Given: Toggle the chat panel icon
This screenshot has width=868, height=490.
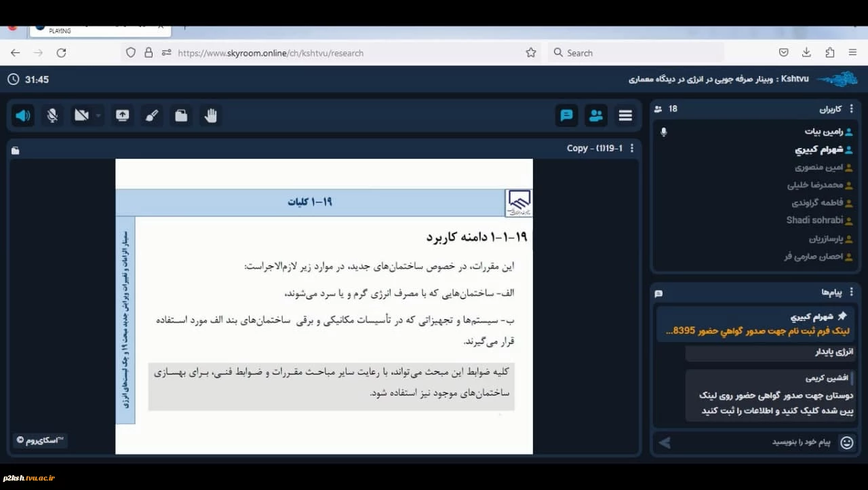Looking at the screenshot, I should (566, 115).
